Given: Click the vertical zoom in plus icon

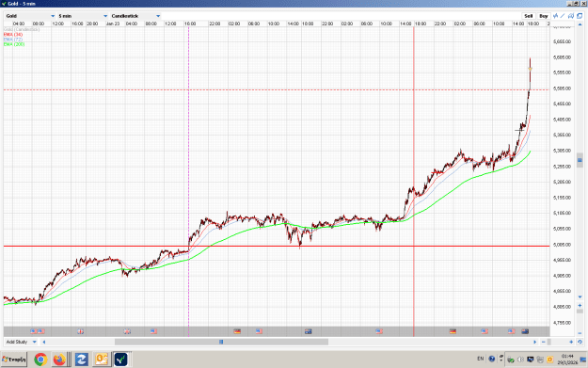Looking at the screenshot, I should [x=580, y=305].
